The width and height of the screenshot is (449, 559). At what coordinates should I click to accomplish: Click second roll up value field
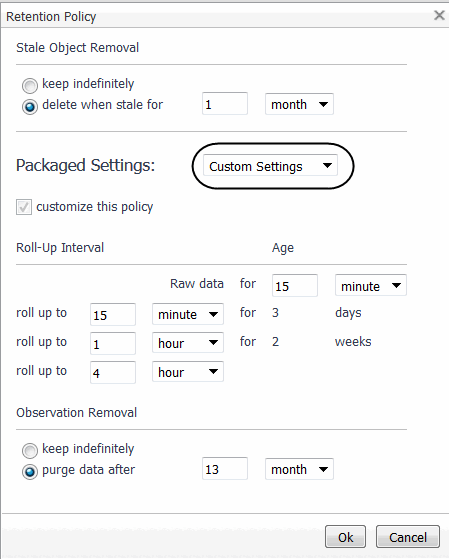pos(113,343)
